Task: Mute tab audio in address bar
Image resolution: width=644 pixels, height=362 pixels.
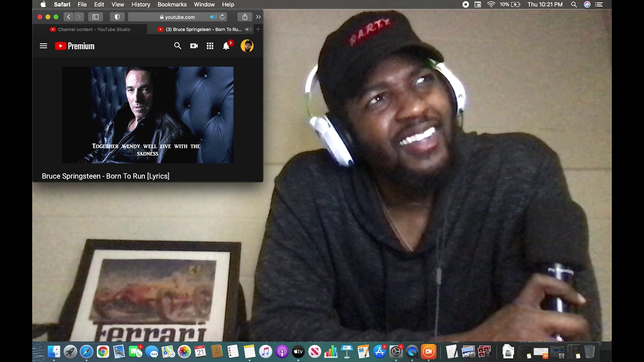Action: (x=213, y=17)
